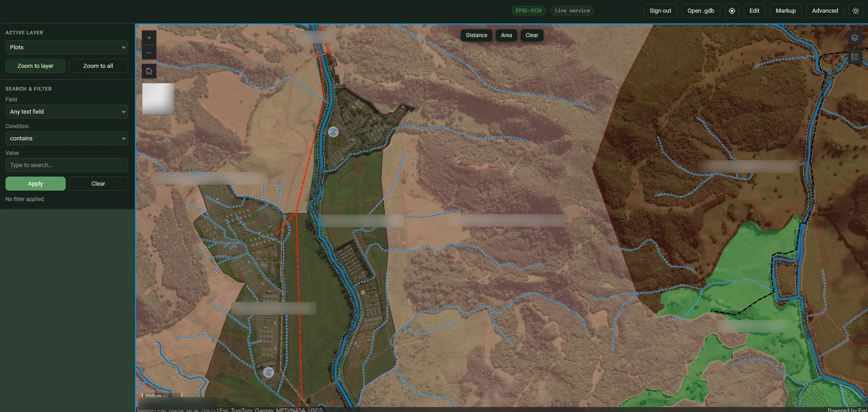Open the layers list icon
The height and width of the screenshot is (412, 868).
click(855, 38)
